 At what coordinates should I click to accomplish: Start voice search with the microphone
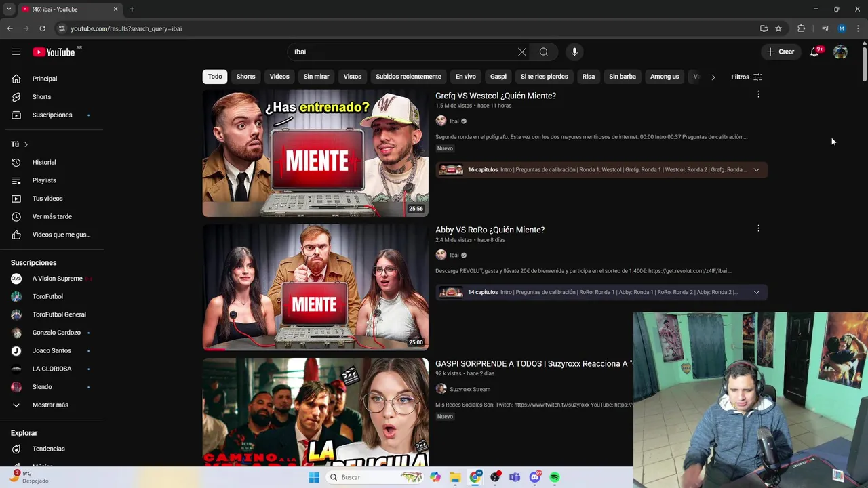pos(574,52)
